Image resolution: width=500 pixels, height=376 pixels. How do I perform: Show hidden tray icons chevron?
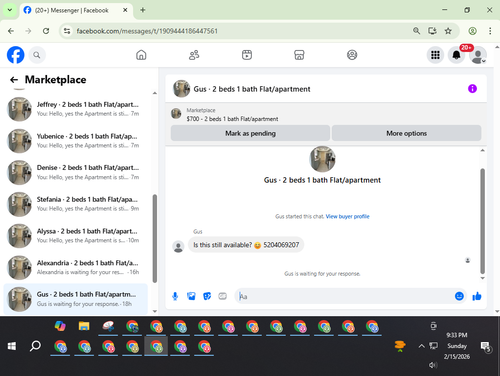pos(421,346)
